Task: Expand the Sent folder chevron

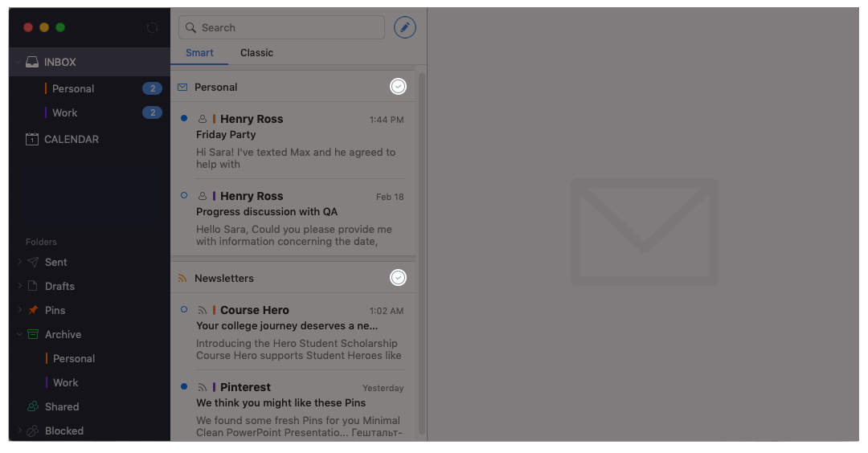Action: pyautogui.click(x=20, y=262)
